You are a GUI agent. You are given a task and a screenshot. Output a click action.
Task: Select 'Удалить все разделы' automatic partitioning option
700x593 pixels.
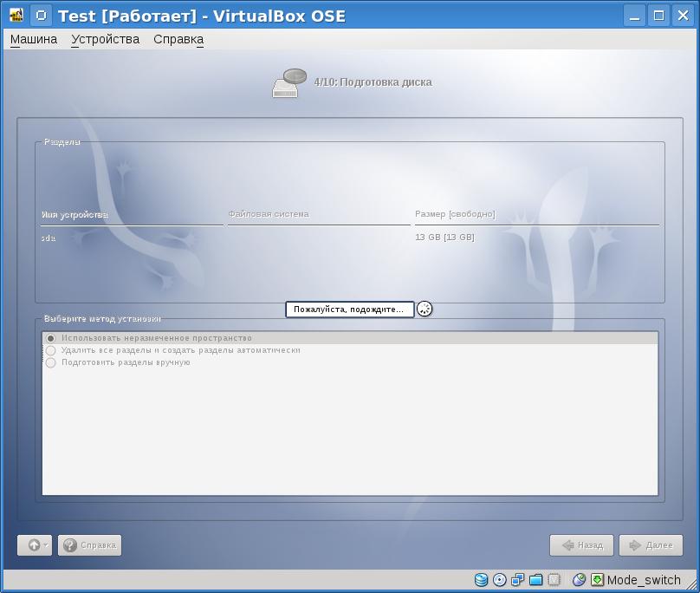[x=51, y=350]
